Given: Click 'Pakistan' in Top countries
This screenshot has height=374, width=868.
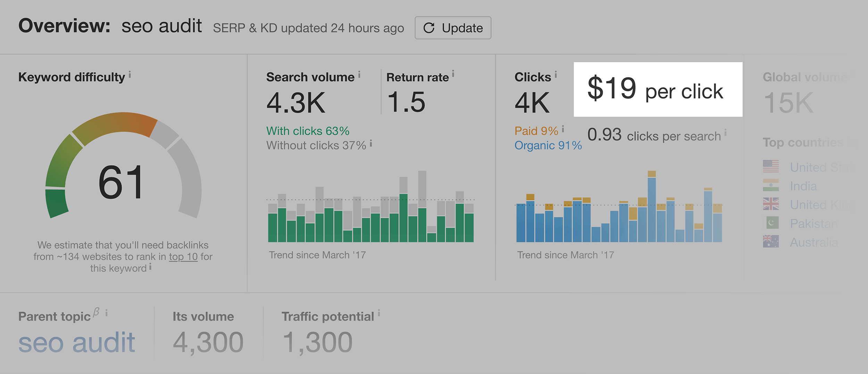Looking at the screenshot, I should click(813, 224).
